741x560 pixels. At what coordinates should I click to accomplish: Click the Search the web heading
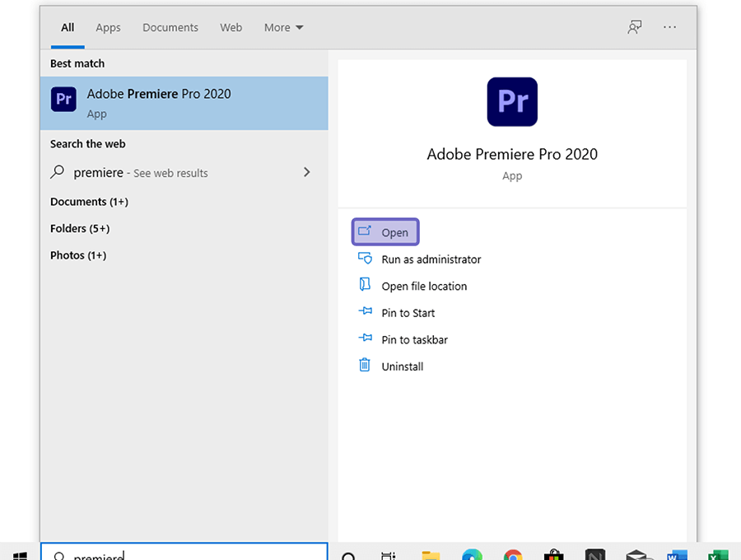88,143
